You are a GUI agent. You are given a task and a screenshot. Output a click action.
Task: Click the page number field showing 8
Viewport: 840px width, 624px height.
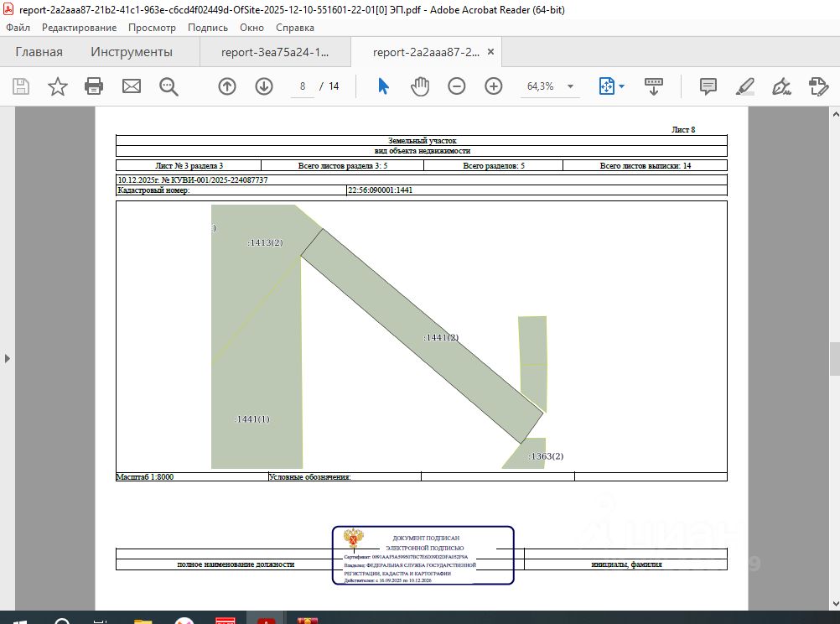pyautogui.click(x=303, y=86)
